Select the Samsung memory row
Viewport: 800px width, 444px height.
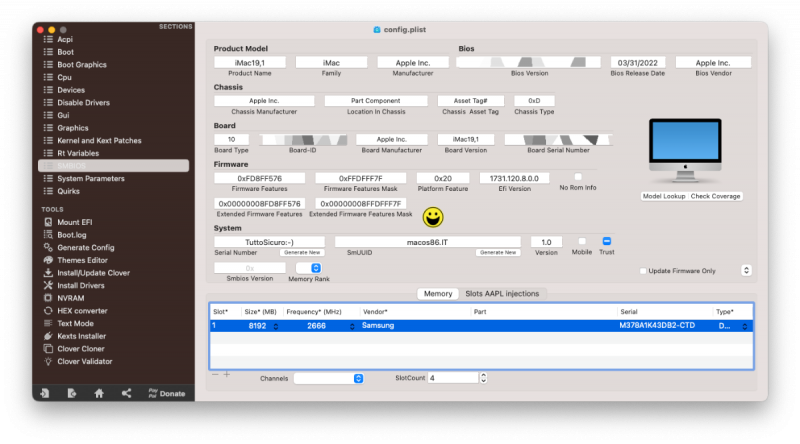(x=481, y=326)
